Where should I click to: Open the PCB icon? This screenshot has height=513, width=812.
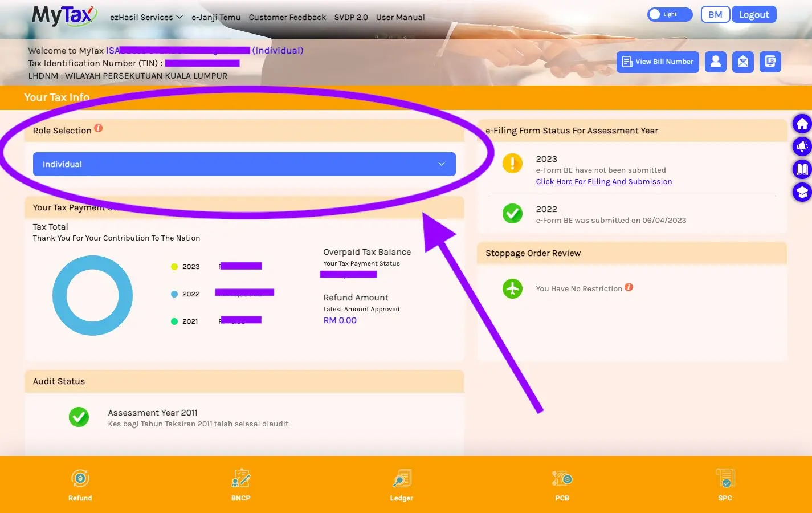[562, 479]
